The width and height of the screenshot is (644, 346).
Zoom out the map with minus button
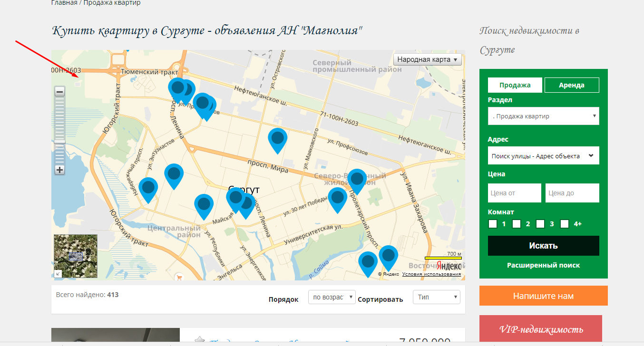coord(60,92)
